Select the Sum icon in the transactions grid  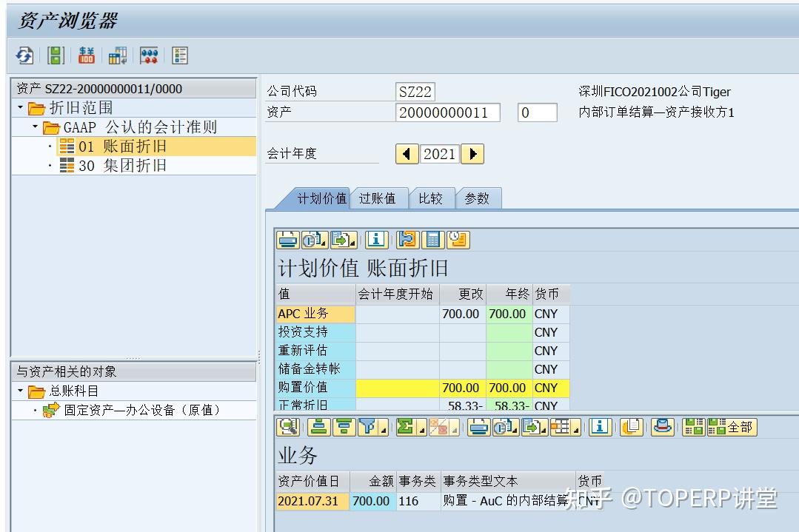404,428
